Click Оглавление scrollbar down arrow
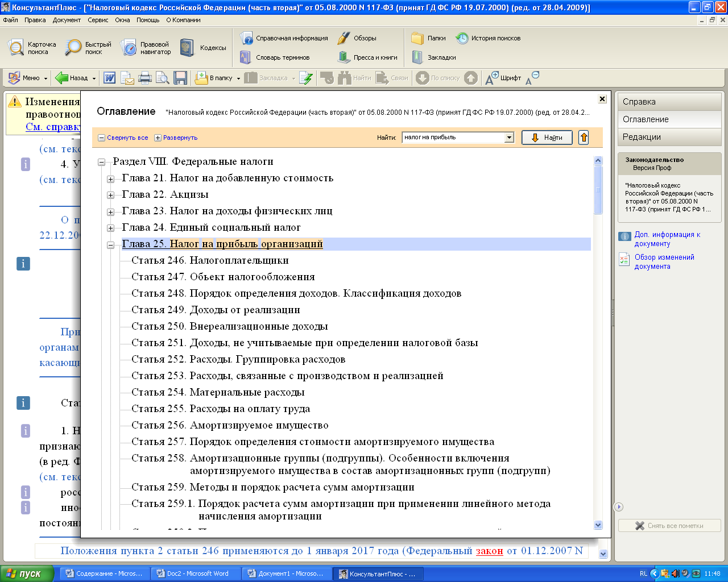This screenshot has height=582, width=728. tap(598, 525)
